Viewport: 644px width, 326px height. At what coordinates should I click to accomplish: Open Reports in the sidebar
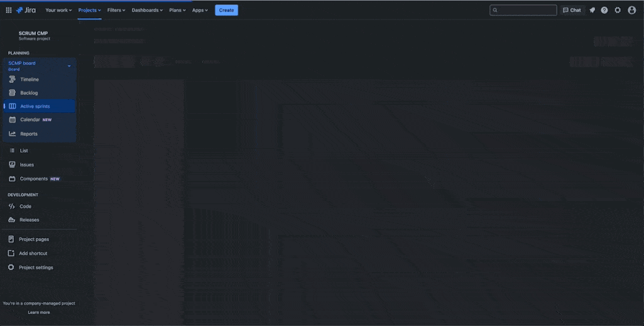pos(29,134)
